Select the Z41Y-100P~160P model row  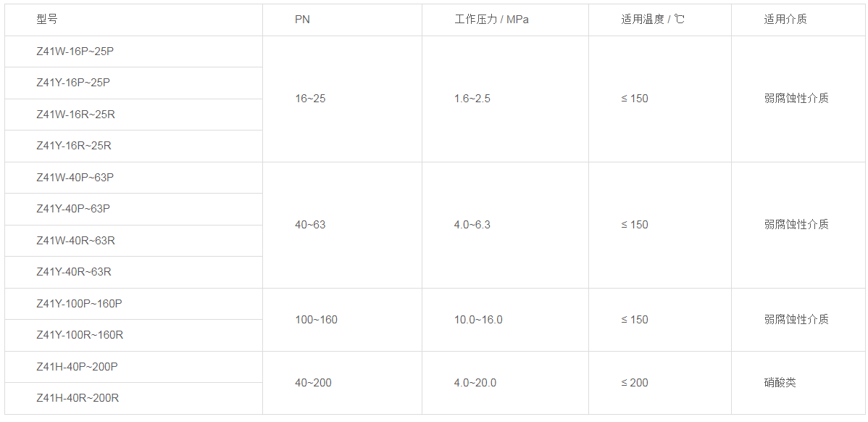pos(80,304)
